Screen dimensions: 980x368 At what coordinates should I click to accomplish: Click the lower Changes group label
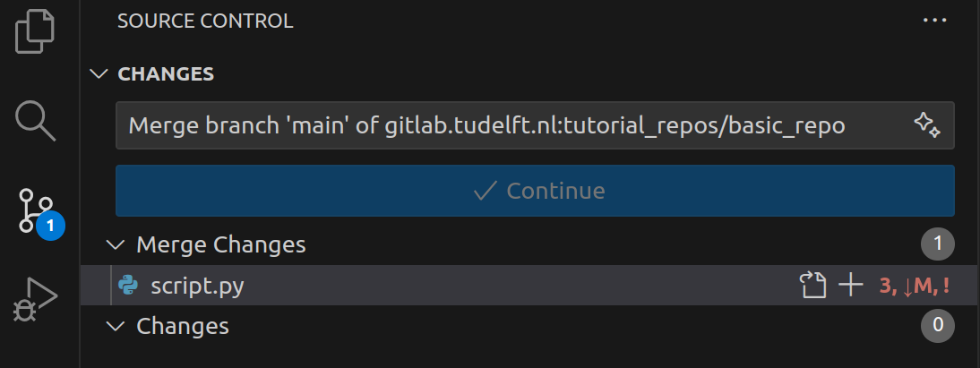[183, 327]
